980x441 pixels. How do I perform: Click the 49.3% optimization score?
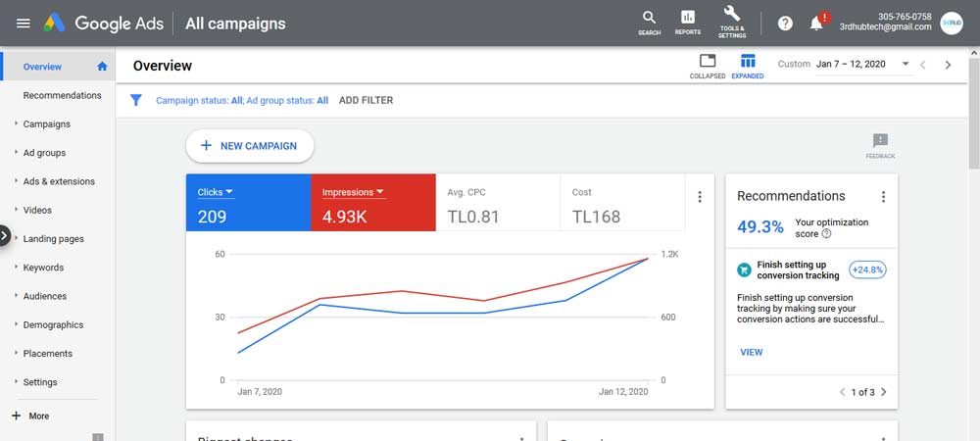[x=760, y=226]
